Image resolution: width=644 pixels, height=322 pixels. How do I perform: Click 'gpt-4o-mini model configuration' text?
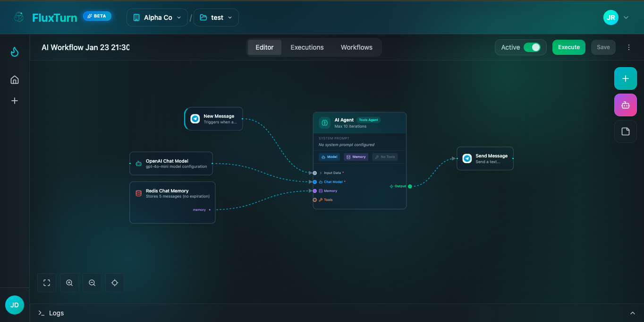pos(176,166)
